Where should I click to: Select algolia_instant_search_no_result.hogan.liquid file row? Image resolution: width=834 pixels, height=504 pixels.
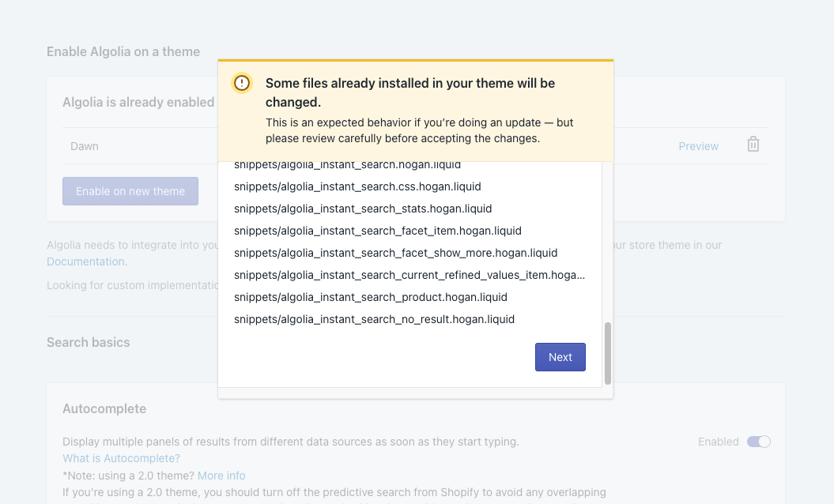[x=375, y=319]
